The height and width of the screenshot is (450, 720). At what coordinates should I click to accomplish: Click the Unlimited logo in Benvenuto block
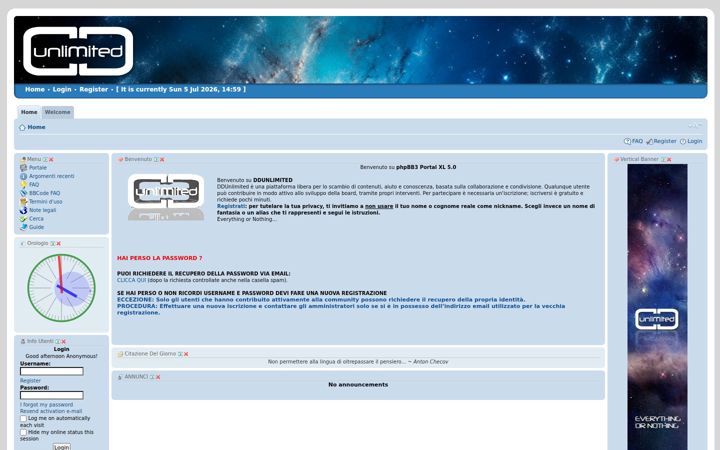[166, 197]
